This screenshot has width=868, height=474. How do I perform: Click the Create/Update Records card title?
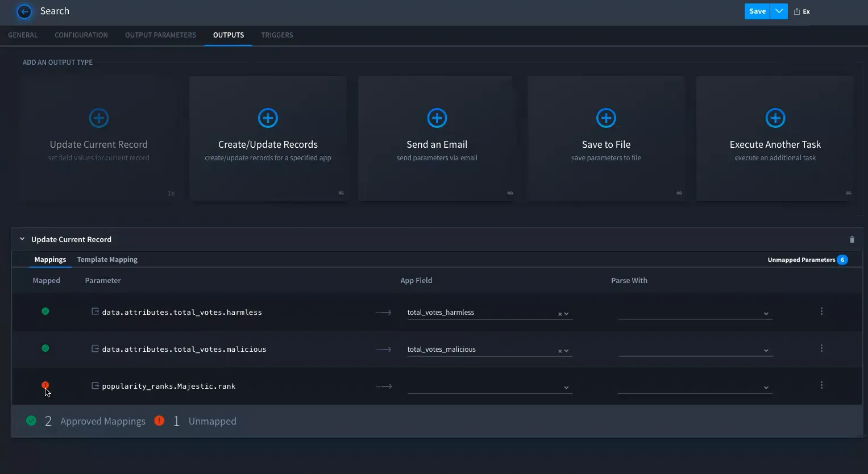(268, 144)
